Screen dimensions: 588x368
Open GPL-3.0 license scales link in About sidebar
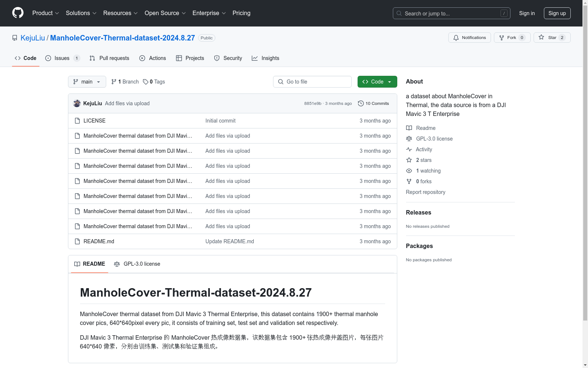[x=429, y=139]
